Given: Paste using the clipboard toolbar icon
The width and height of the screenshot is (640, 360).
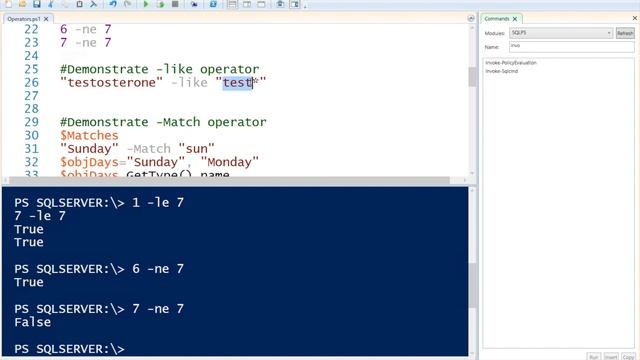Looking at the screenshot, I should pos(80,4).
